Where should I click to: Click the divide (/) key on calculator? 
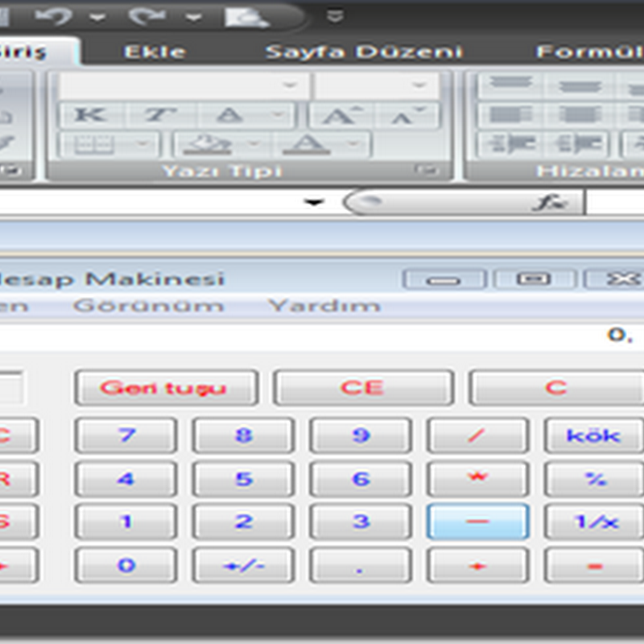pos(477,436)
